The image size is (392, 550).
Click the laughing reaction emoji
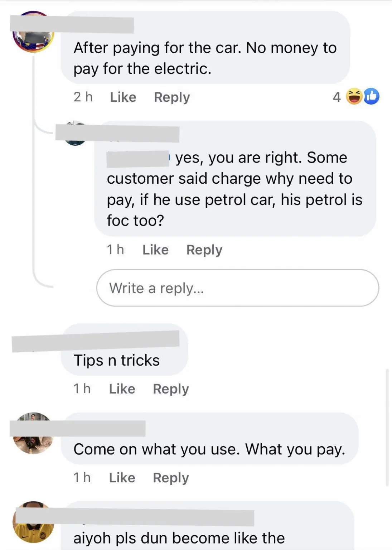[354, 96]
